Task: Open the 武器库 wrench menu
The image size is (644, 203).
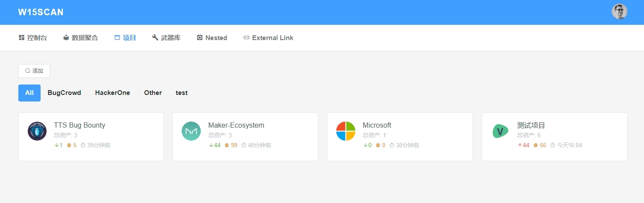Action: (166, 38)
